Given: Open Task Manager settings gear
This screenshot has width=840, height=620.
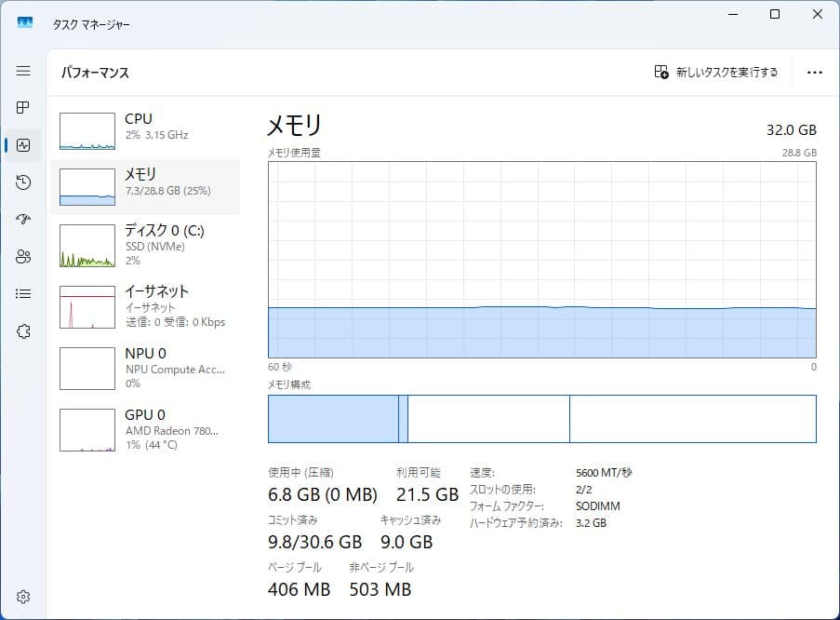Looking at the screenshot, I should (23, 597).
